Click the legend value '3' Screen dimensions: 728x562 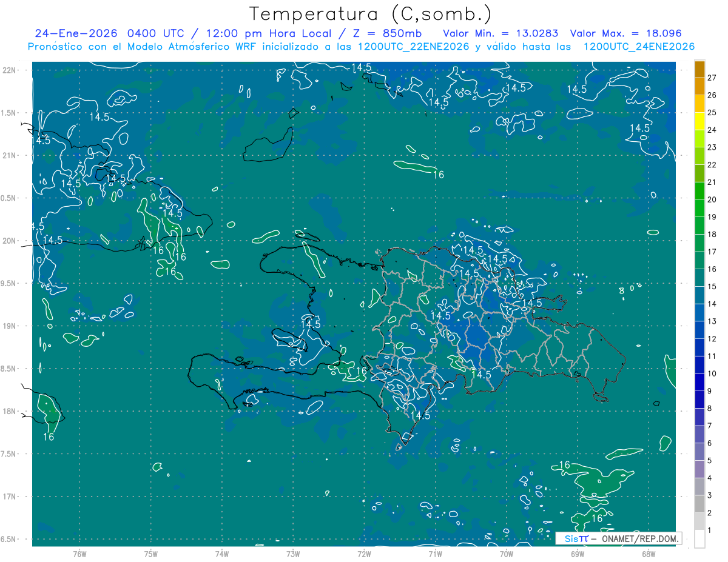710,495
